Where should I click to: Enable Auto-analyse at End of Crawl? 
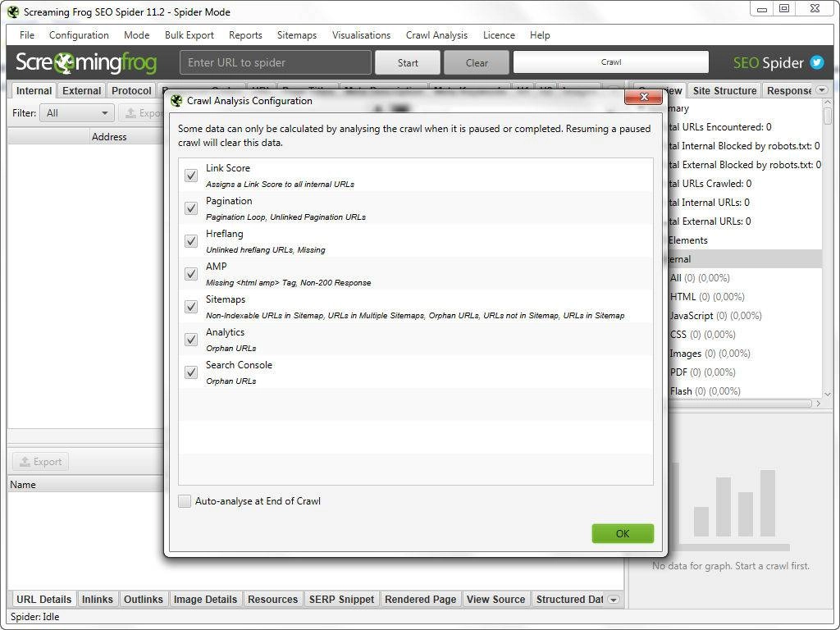(185, 501)
